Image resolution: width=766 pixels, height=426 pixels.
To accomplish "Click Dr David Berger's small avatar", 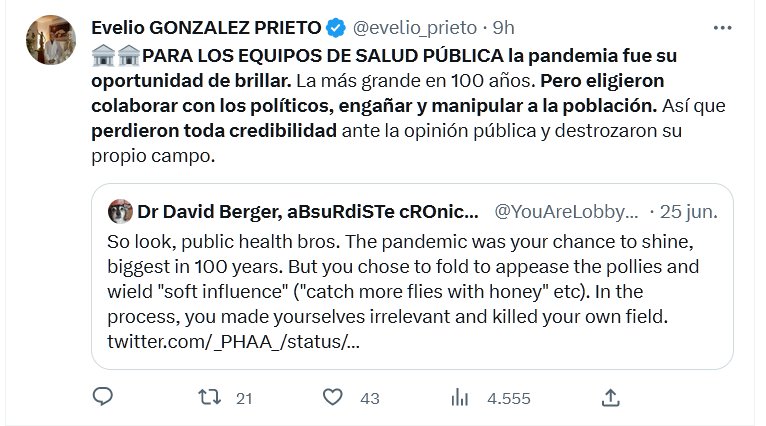I will (x=120, y=211).
